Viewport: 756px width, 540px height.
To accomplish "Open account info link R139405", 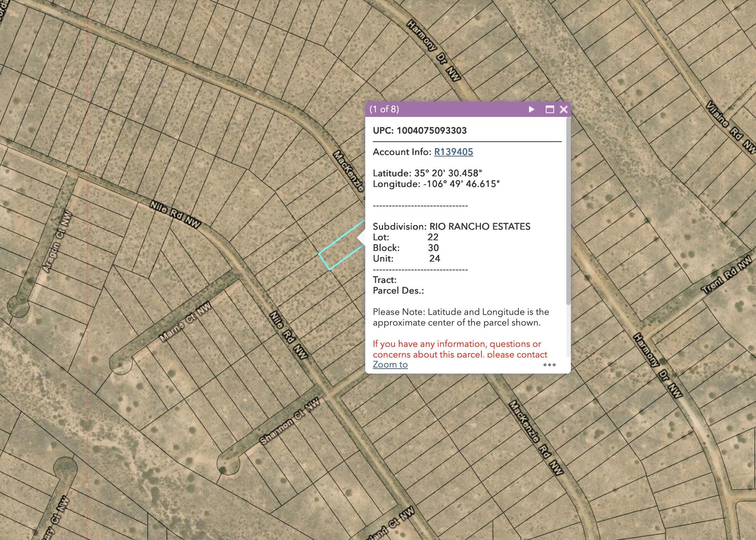I will point(454,152).
